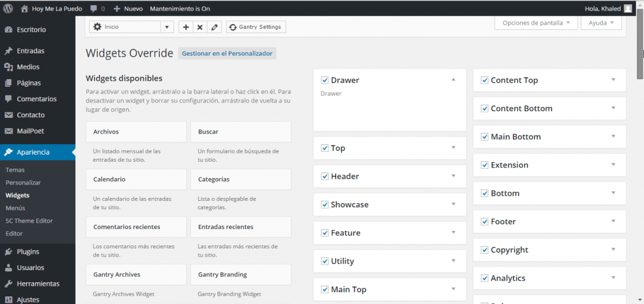644x304 pixels.
Task: Uncheck the Main Top checkbox
Action: point(325,289)
